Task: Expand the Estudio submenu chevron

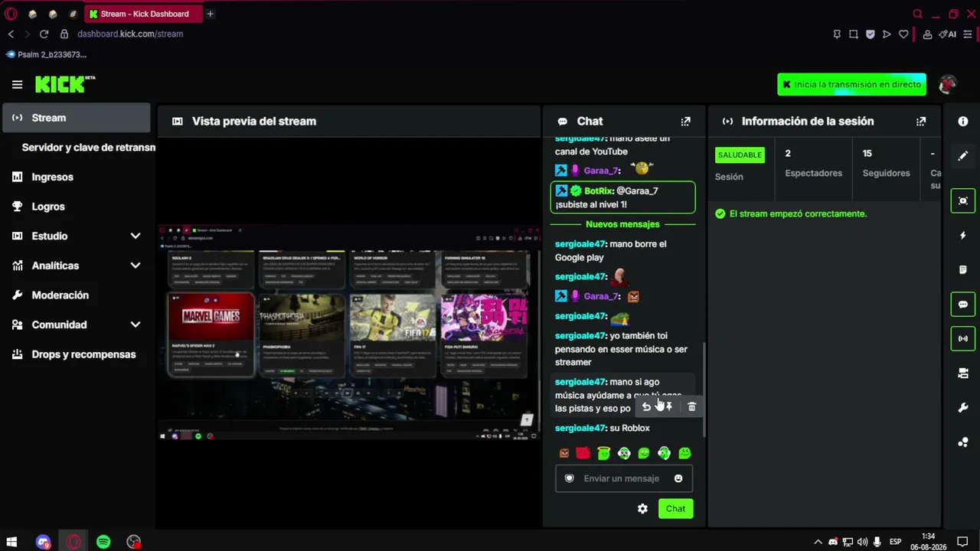Action: (136, 236)
